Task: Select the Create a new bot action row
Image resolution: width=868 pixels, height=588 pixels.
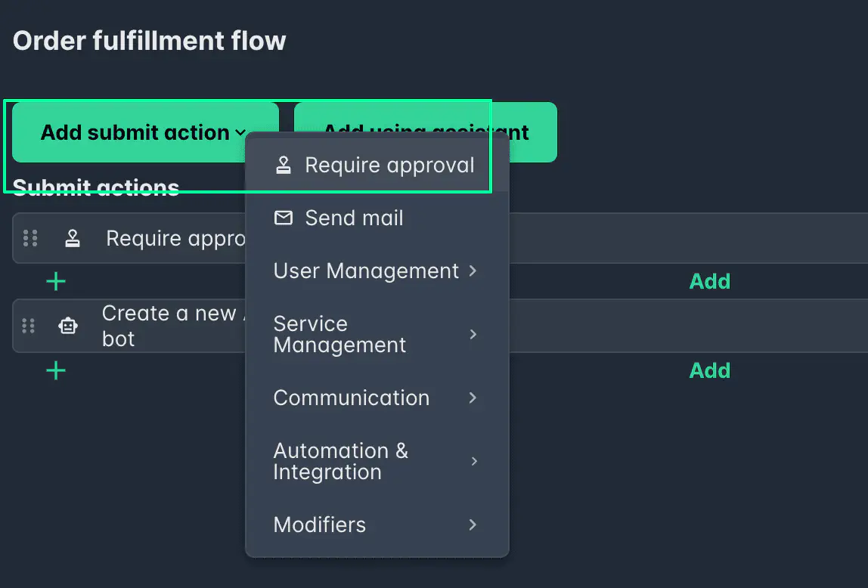Action: pos(151,326)
